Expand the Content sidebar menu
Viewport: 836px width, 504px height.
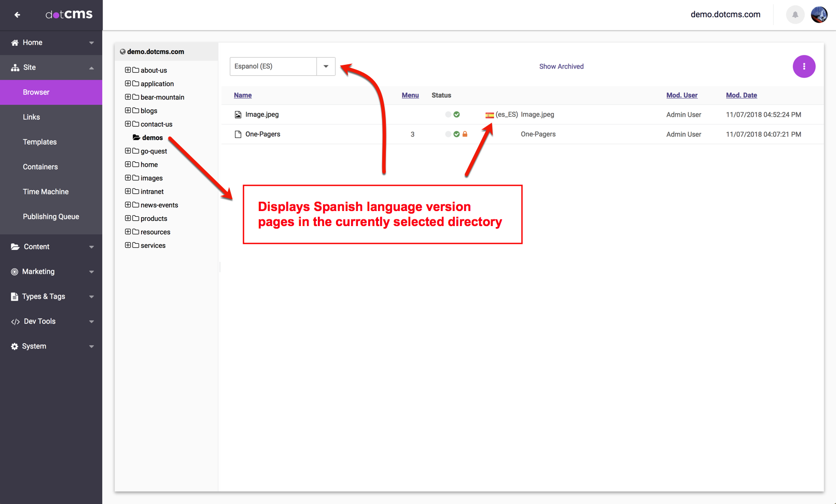51,247
